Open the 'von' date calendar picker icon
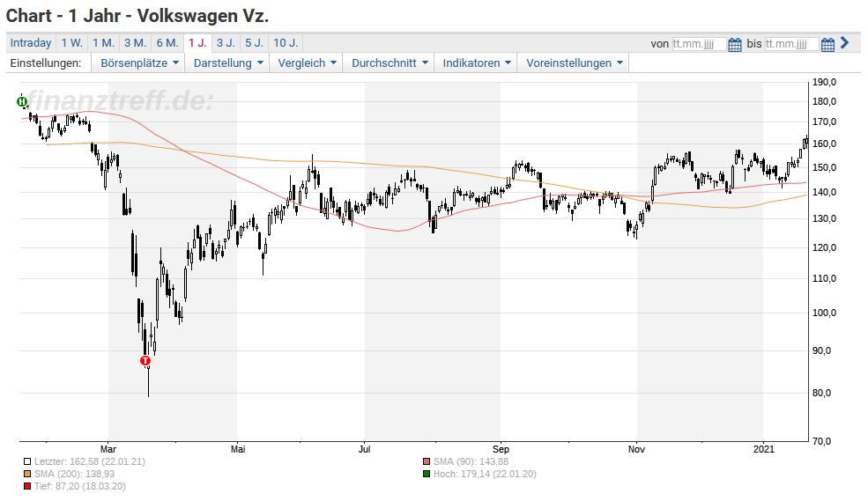This screenshot has height=501, width=868. click(735, 44)
